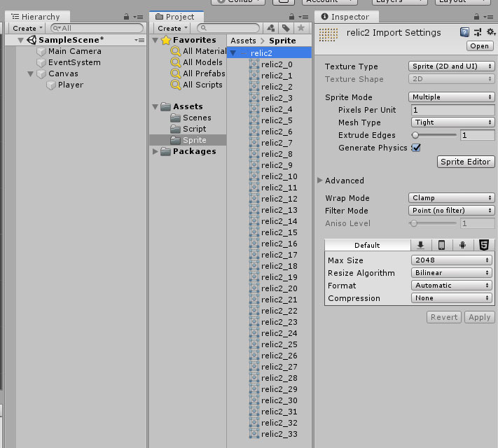
Task: Open Texture Type dropdown
Action: pyautogui.click(x=451, y=66)
